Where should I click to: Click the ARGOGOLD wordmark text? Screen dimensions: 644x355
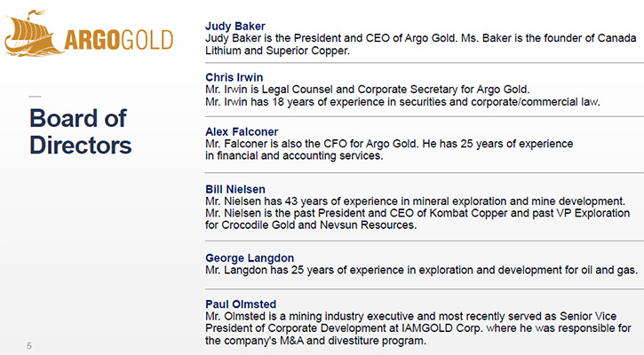pyautogui.click(x=119, y=40)
